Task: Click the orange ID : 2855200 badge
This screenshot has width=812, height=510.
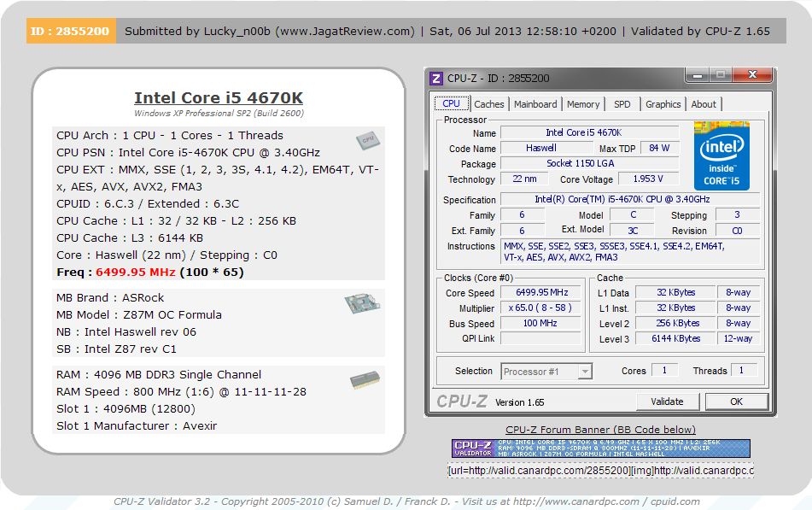Action: pyautogui.click(x=70, y=32)
